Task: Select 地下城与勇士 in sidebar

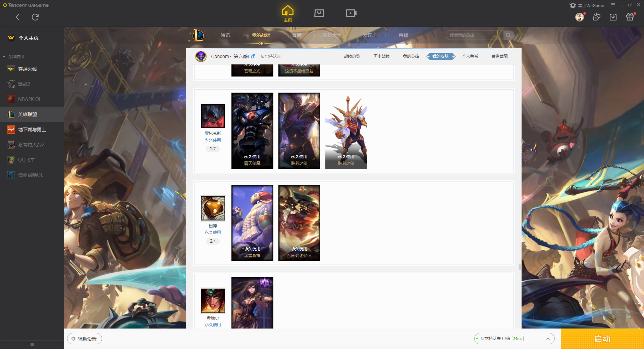Action: (x=32, y=130)
